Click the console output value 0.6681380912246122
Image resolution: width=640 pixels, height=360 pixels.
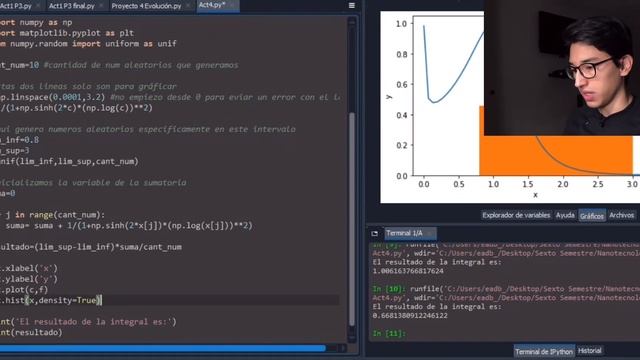pyautogui.click(x=410, y=316)
